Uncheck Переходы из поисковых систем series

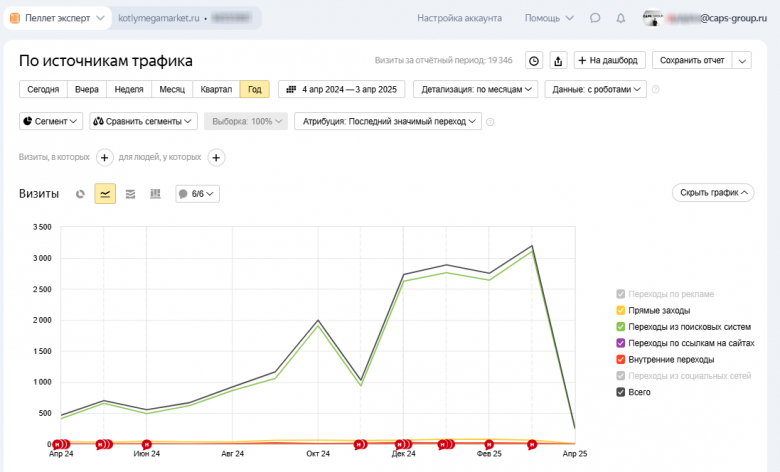pos(621,327)
